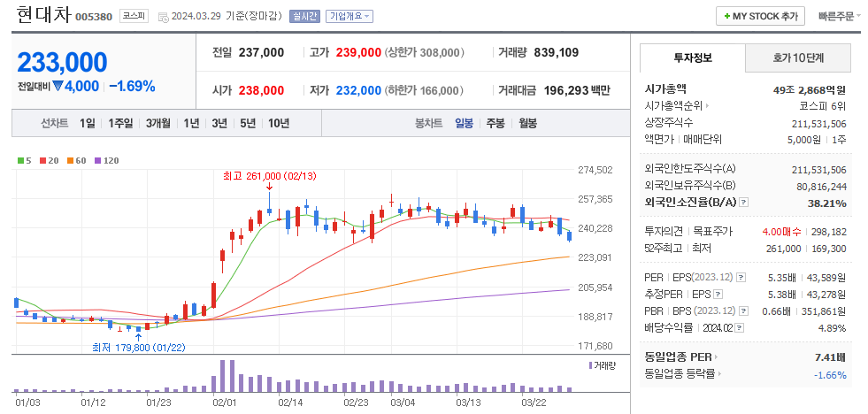Click the 최고 261,000 (02/13) chart marker
The width and height of the screenshot is (868, 414).
(270, 176)
